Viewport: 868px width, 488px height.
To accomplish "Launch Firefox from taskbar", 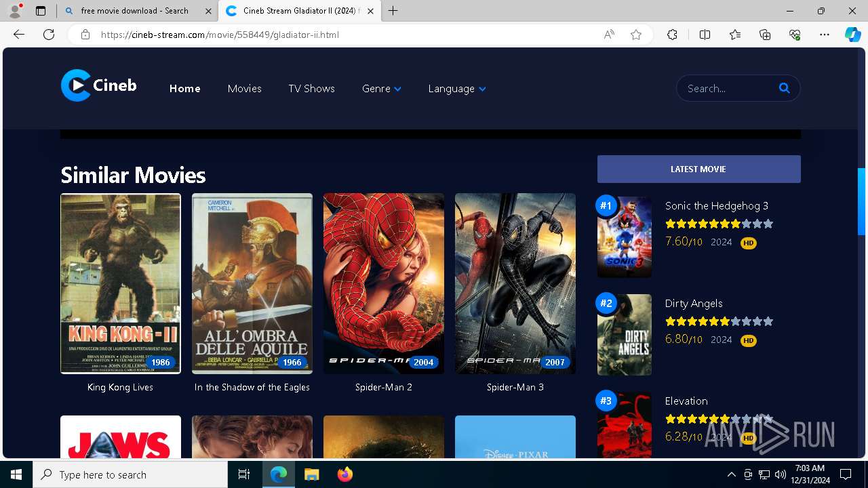I will click(x=345, y=474).
